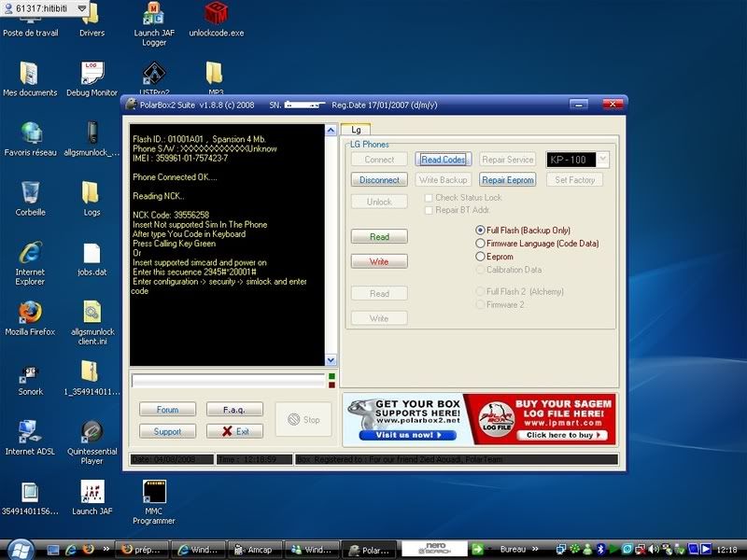Switch to the Lg tab

(x=356, y=130)
